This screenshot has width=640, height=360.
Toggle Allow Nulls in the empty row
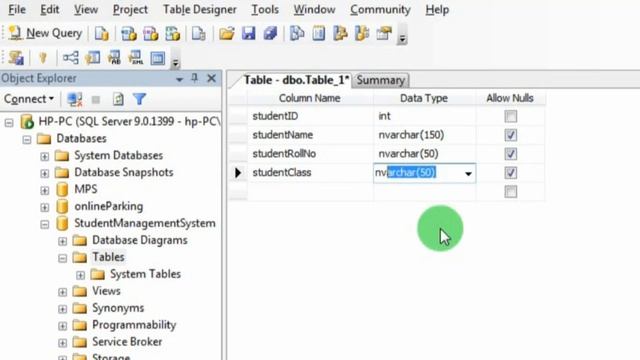pos(511,191)
